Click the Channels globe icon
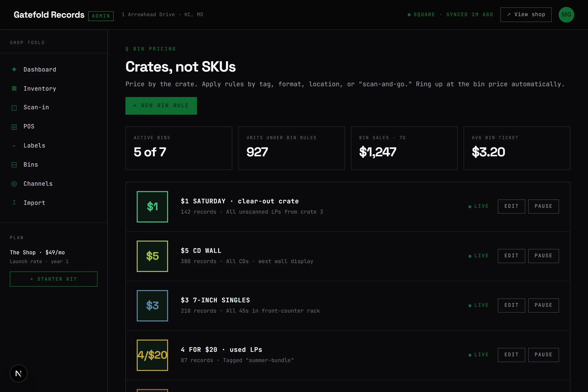This screenshot has width=588, height=392. coord(14,184)
